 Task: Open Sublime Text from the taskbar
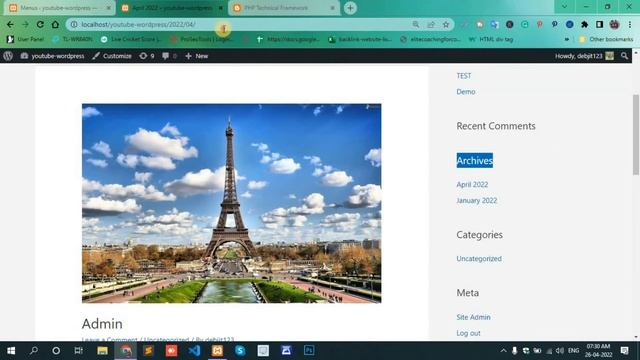(x=149, y=351)
